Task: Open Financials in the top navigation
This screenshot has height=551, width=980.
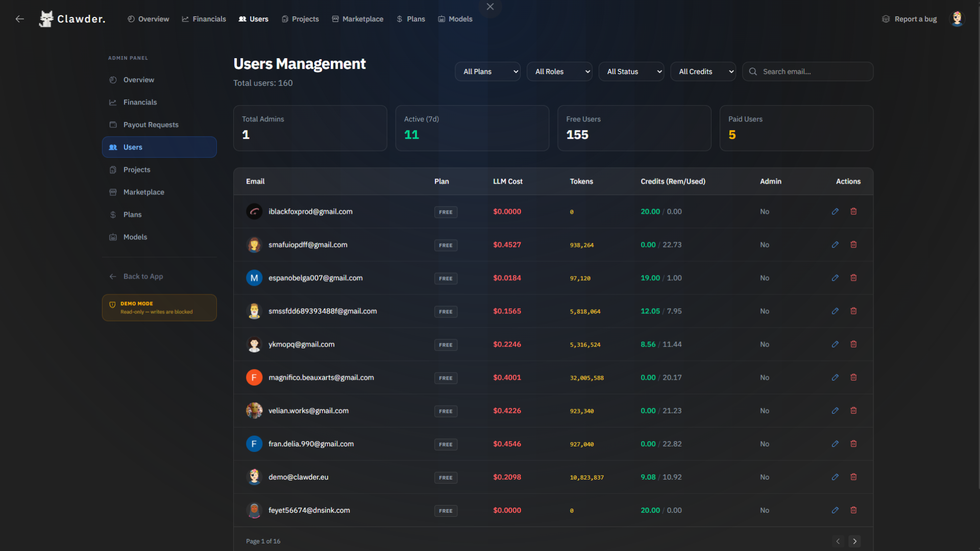Action: tap(204, 19)
